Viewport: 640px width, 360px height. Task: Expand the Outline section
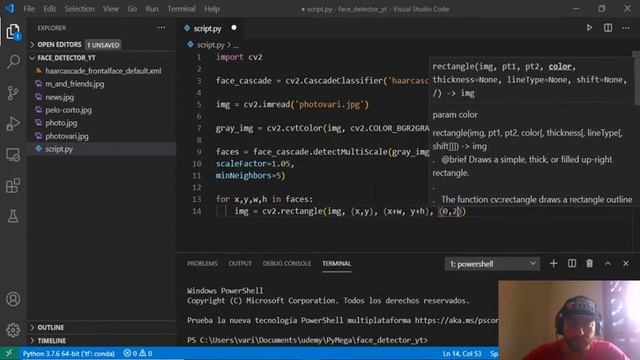(101, 327)
